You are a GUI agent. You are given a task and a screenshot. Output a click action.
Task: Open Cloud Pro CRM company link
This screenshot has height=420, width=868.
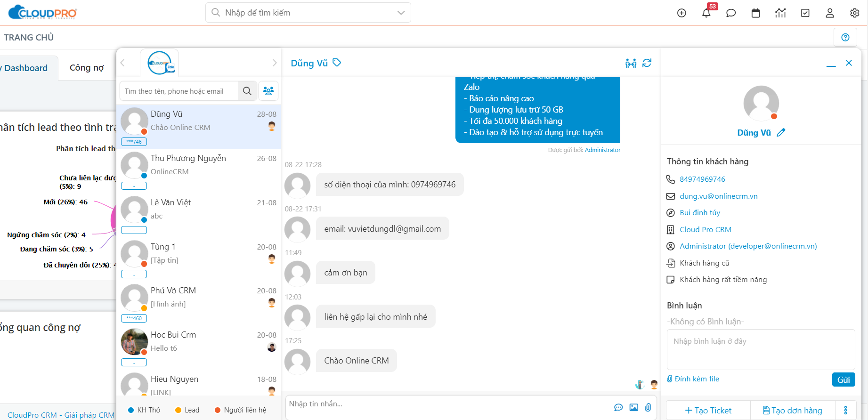[x=706, y=229]
